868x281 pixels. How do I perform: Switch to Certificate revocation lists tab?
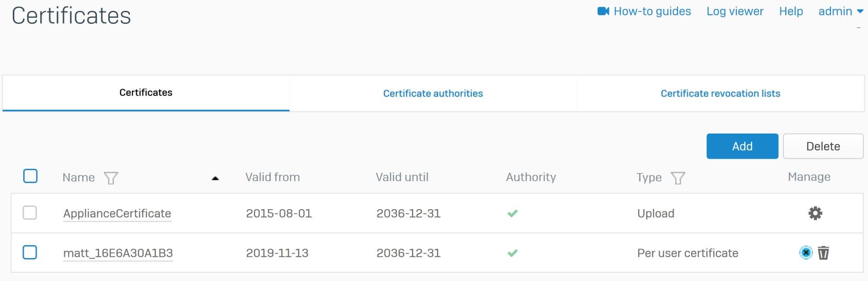720,93
